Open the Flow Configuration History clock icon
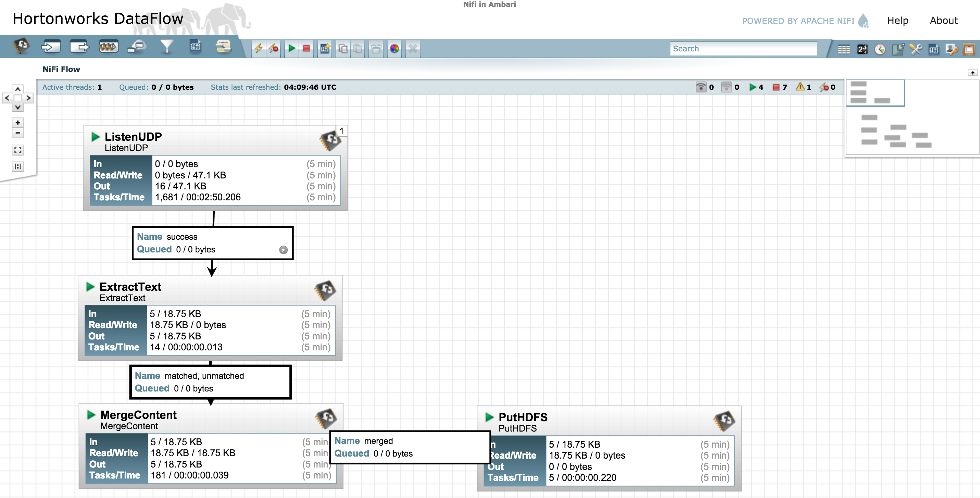 880,49
